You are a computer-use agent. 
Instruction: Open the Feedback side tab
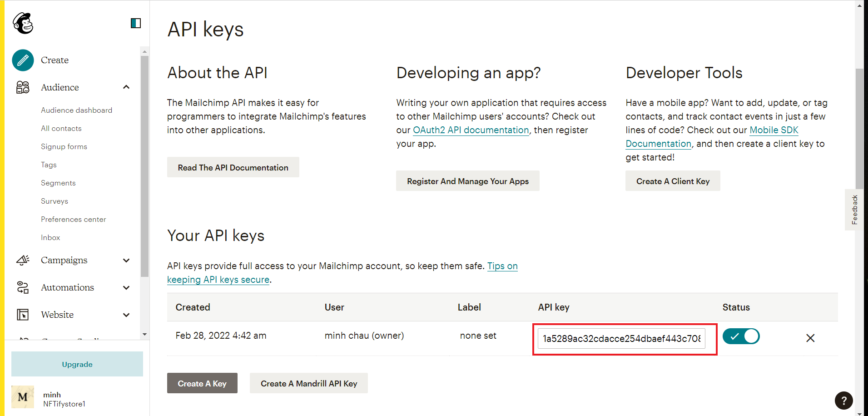(x=854, y=210)
